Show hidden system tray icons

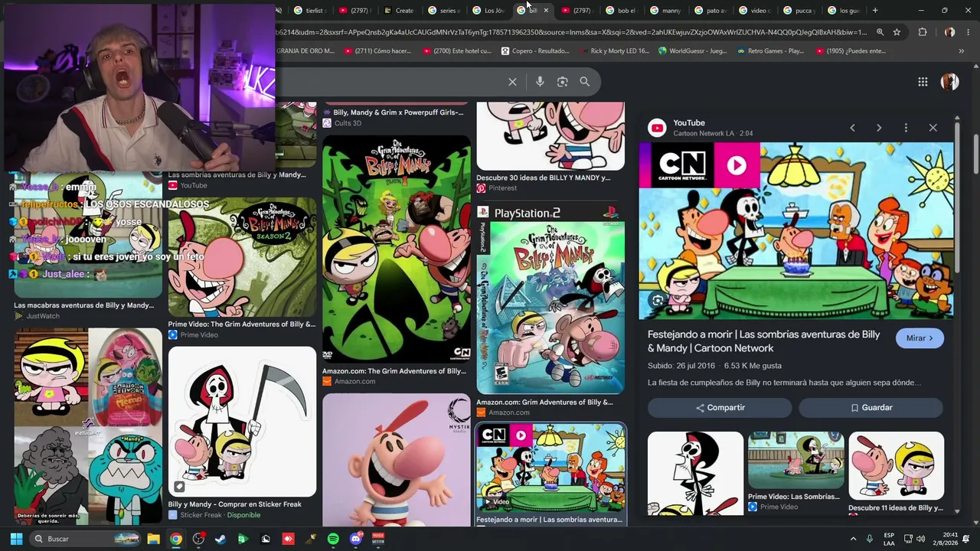(x=853, y=539)
